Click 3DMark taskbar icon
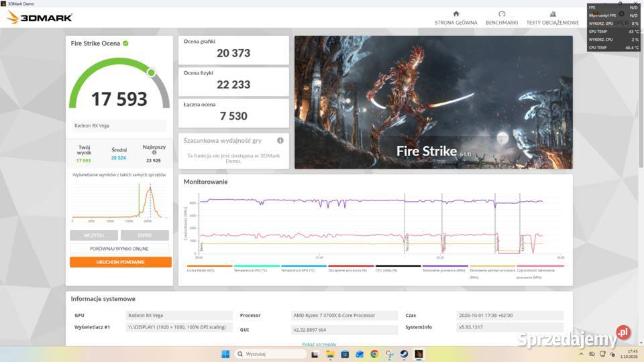Image resolution: width=644 pixels, height=362 pixels. 419,354
